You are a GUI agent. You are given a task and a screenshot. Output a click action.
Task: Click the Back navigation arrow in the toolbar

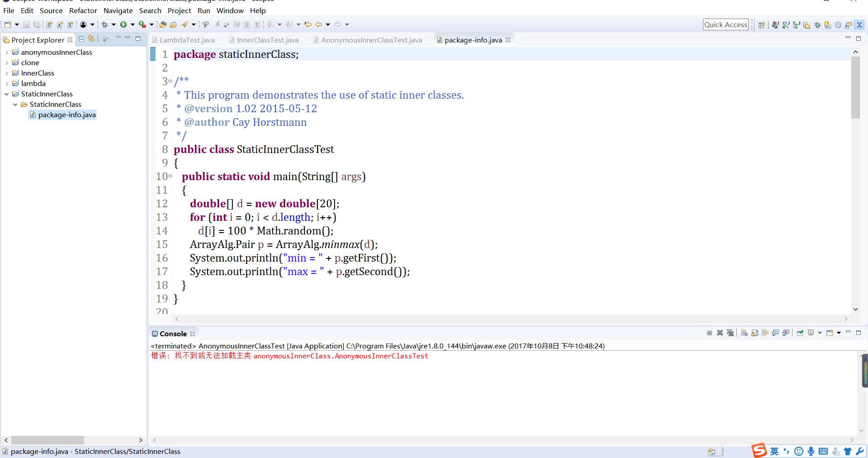pos(318,24)
